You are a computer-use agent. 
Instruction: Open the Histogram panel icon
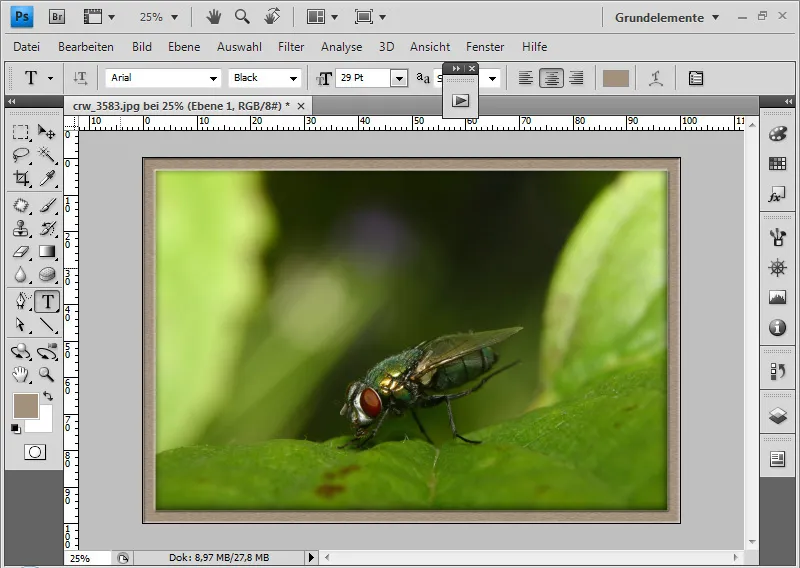click(x=778, y=297)
